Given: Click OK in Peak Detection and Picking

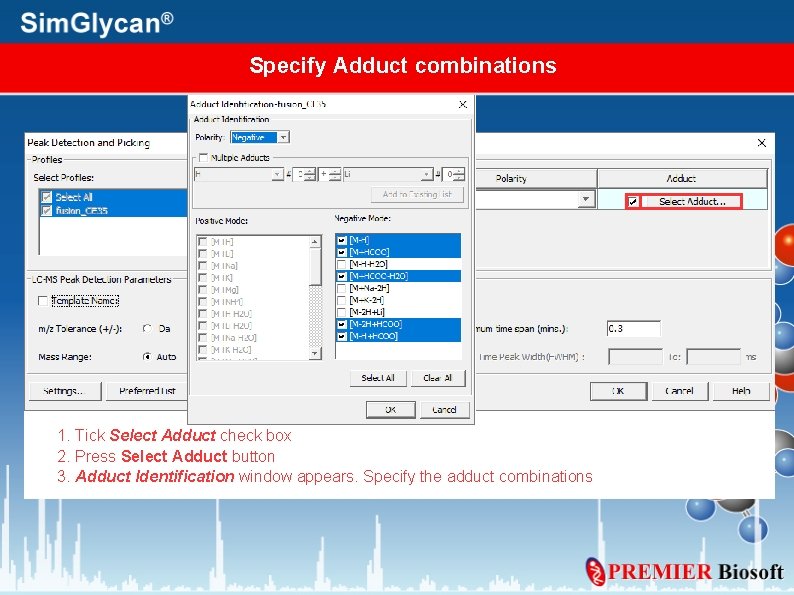Looking at the screenshot, I should (x=618, y=391).
